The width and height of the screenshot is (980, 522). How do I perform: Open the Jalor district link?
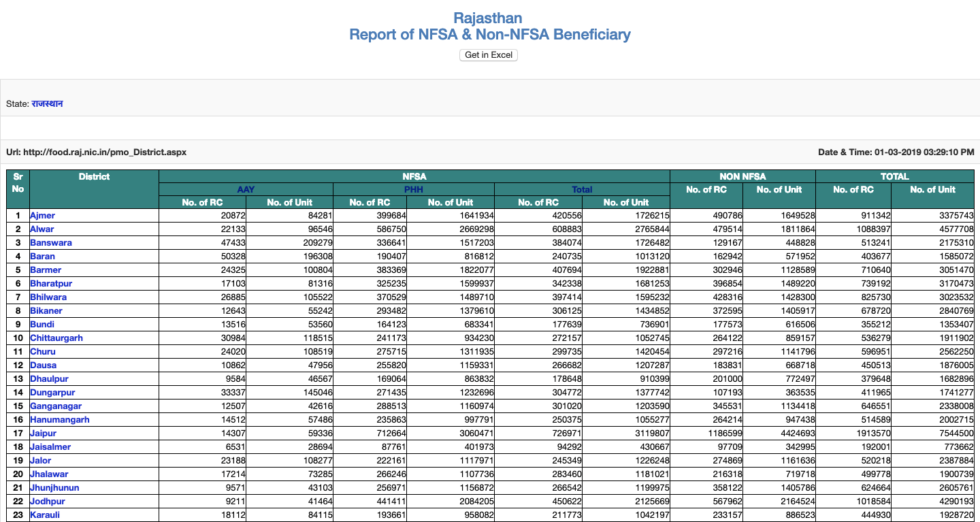pos(41,461)
